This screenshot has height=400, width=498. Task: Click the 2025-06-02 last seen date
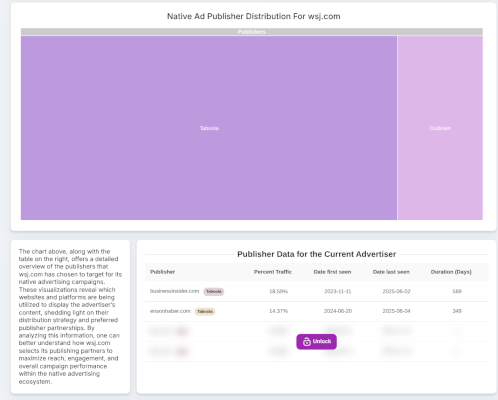click(396, 291)
